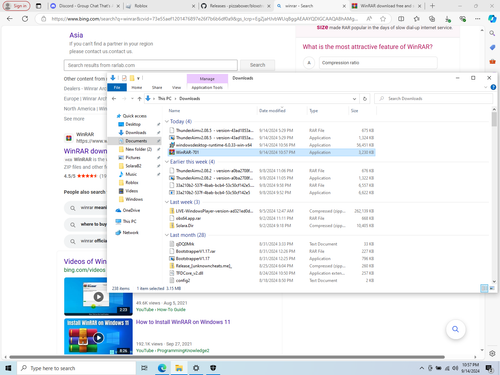500x375 pixels.
Task: Switch to details view in Explorer status bar
Action: 484,288
